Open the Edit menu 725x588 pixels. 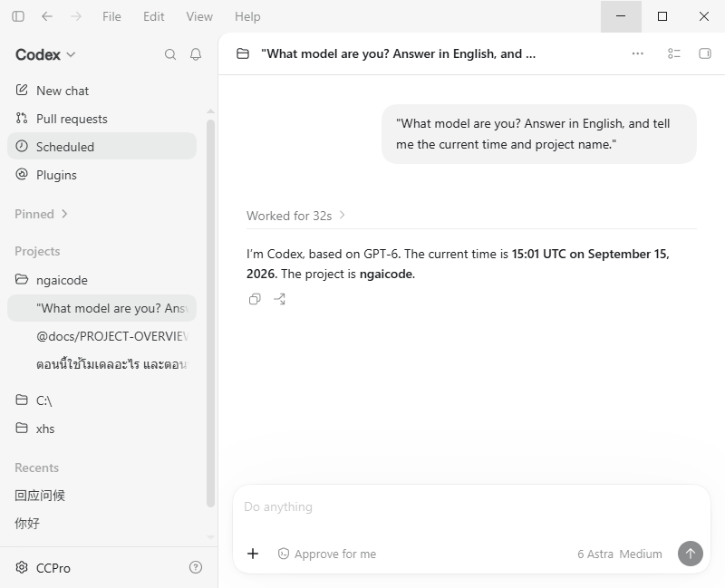coord(153,16)
